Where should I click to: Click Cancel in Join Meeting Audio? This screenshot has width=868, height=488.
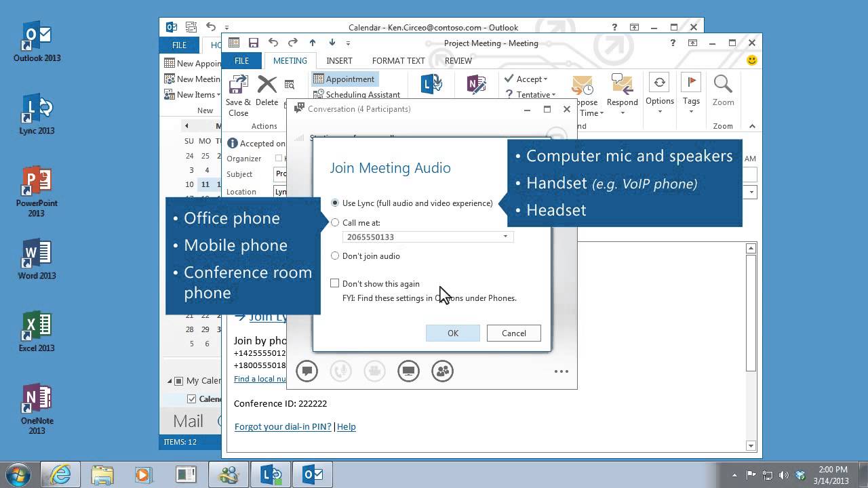click(513, 333)
